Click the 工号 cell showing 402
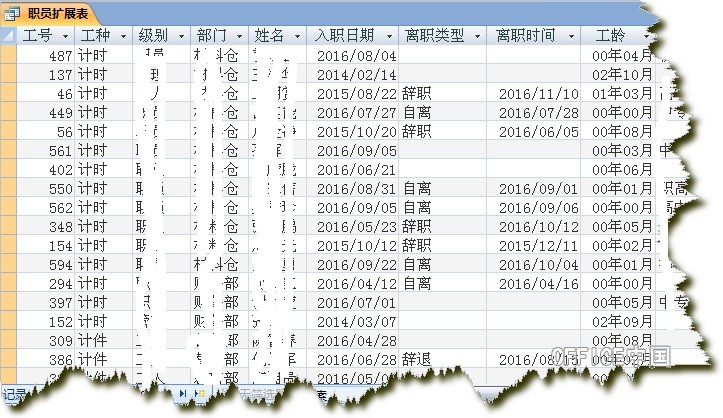The width and height of the screenshot is (723, 418). (x=45, y=170)
